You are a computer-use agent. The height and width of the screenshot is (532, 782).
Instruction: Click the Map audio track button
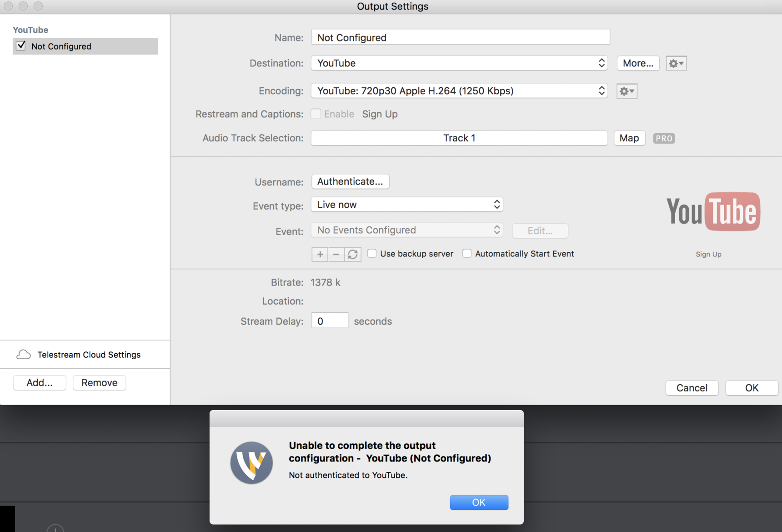coord(629,138)
